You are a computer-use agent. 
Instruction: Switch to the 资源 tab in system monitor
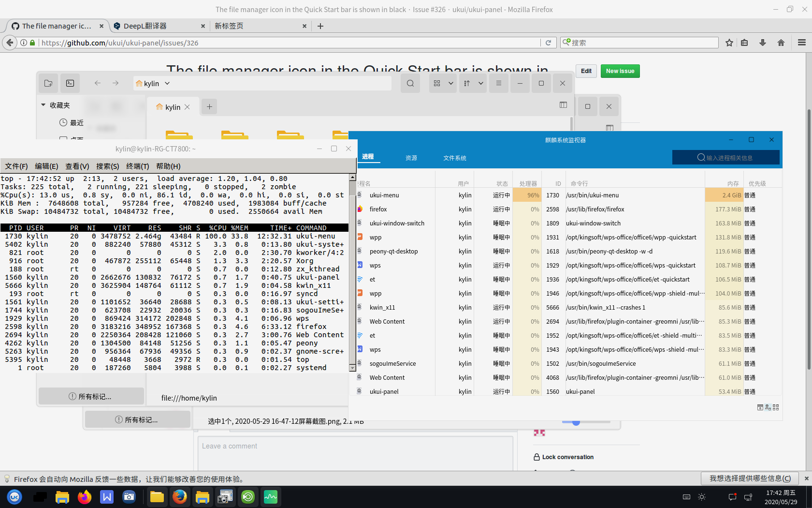pyautogui.click(x=411, y=157)
